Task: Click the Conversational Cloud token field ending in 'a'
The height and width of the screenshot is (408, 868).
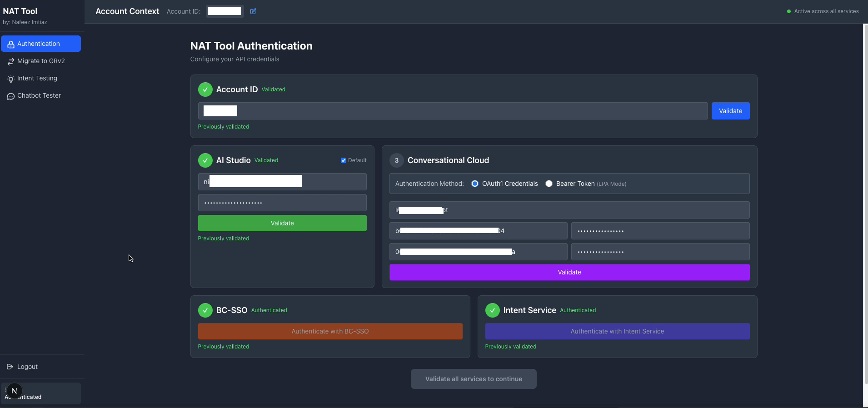Action: [479, 252]
